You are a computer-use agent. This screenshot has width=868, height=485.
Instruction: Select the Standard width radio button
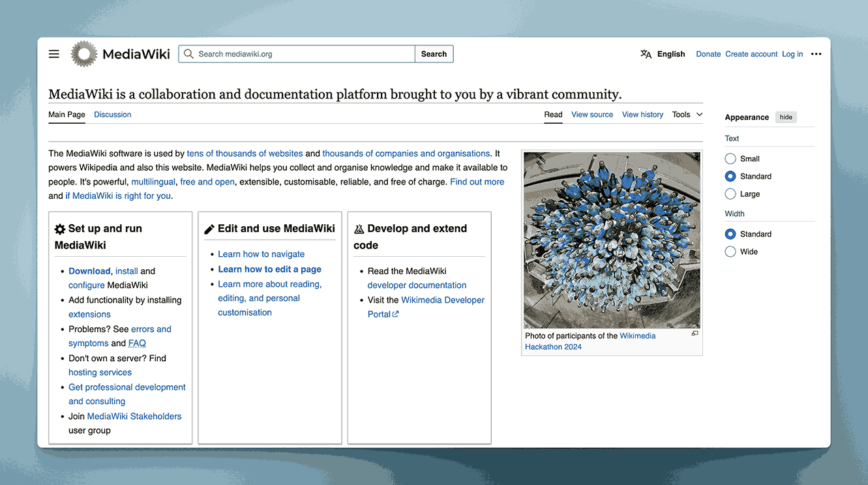pos(730,234)
